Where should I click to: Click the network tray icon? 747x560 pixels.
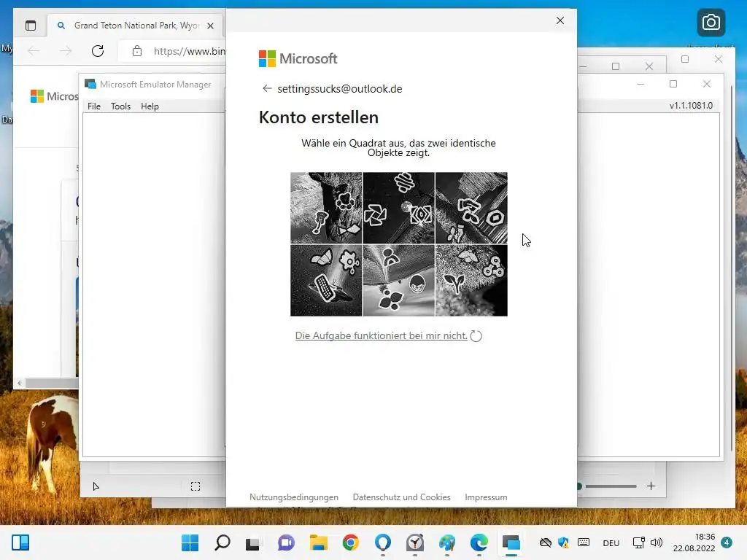[x=639, y=542]
